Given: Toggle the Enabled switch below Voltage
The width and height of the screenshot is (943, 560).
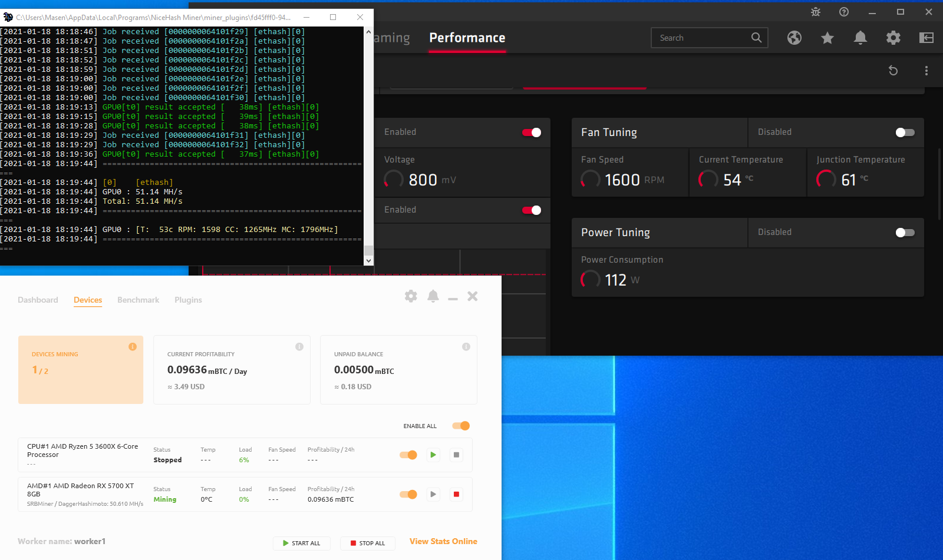Looking at the screenshot, I should click(x=532, y=210).
